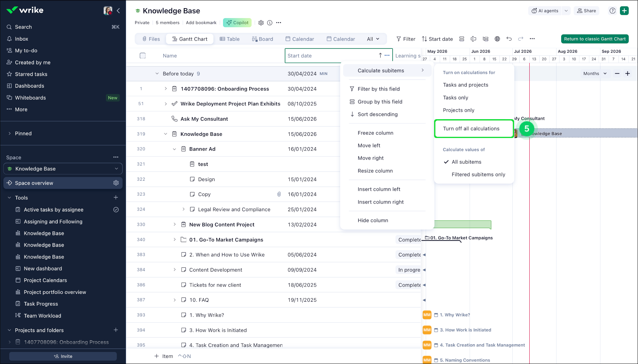Click Item to add a new row
This screenshot has height=364, width=638.
[x=164, y=356]
